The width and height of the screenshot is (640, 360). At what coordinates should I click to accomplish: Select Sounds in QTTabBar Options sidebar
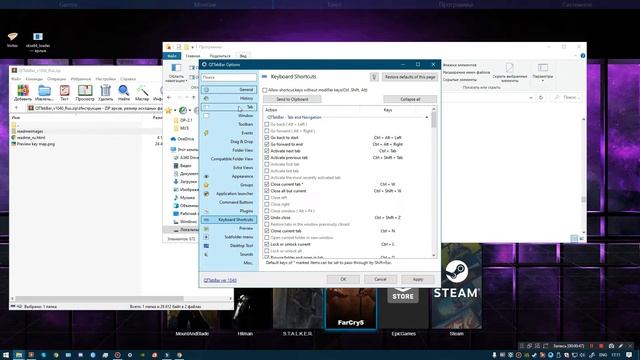pos(229,254)
